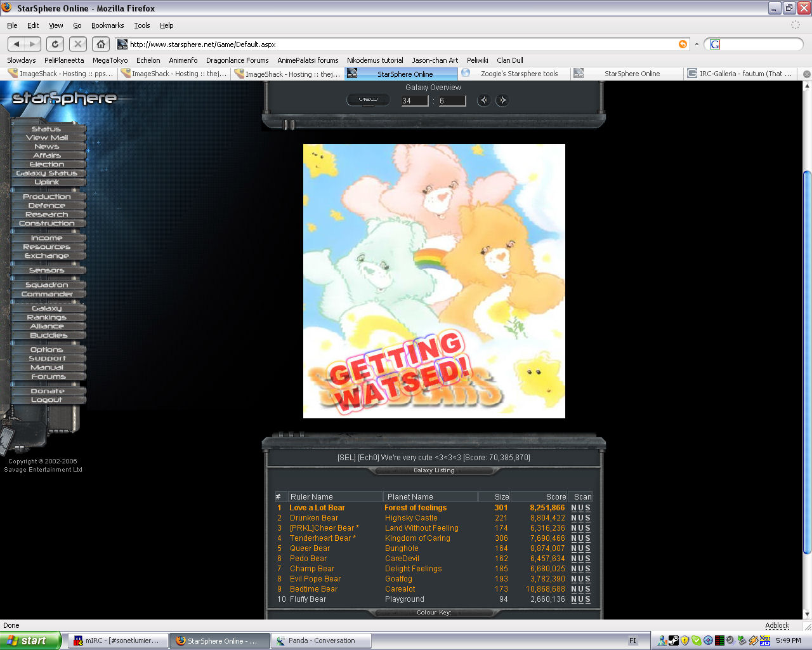
Task: Open the address bar history dropdown arrow
Action: coord(697,44)
